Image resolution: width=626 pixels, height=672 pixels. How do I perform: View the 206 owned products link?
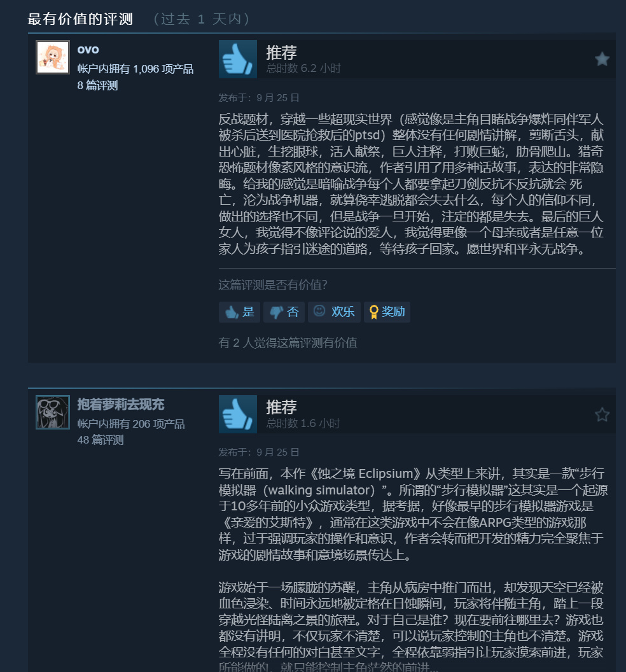point(131,424)
